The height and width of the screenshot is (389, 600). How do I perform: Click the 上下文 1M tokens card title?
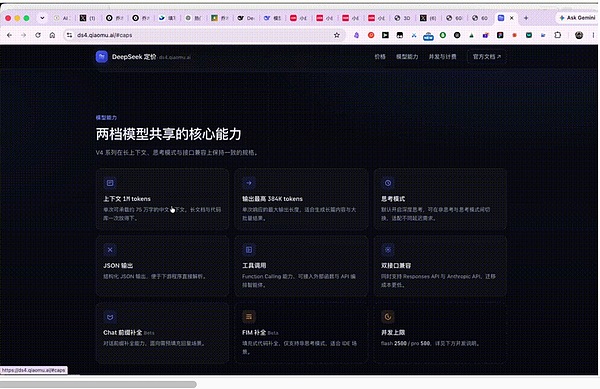point(127,199)
